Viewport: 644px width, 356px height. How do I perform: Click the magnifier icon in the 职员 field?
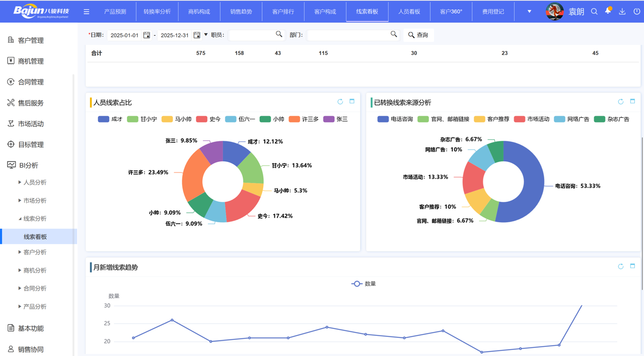click(x=279, y=35)
